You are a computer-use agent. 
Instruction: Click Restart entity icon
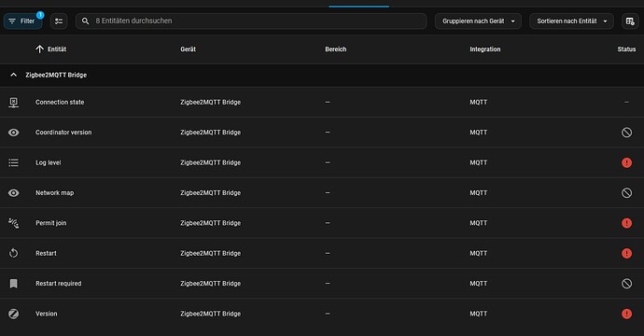14,254
